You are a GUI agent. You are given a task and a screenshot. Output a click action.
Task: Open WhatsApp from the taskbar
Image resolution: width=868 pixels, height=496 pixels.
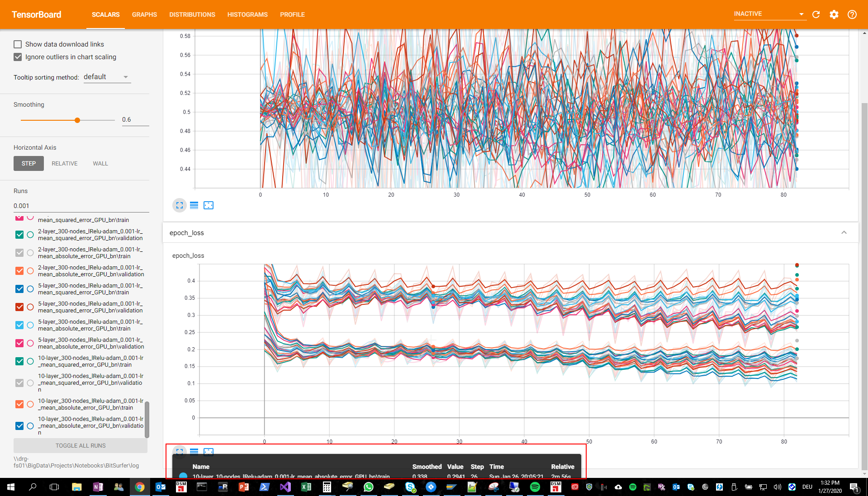(369, 487)
